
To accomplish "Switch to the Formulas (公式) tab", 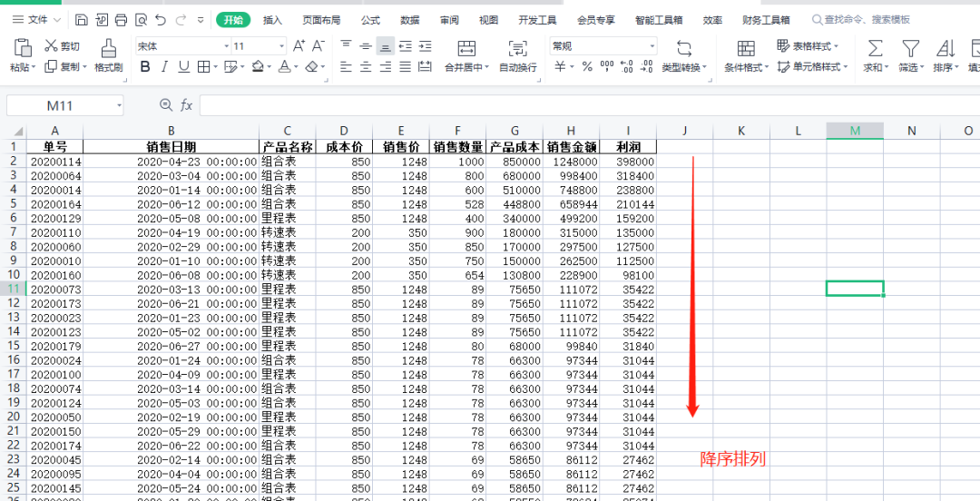I will coord(370,20).
